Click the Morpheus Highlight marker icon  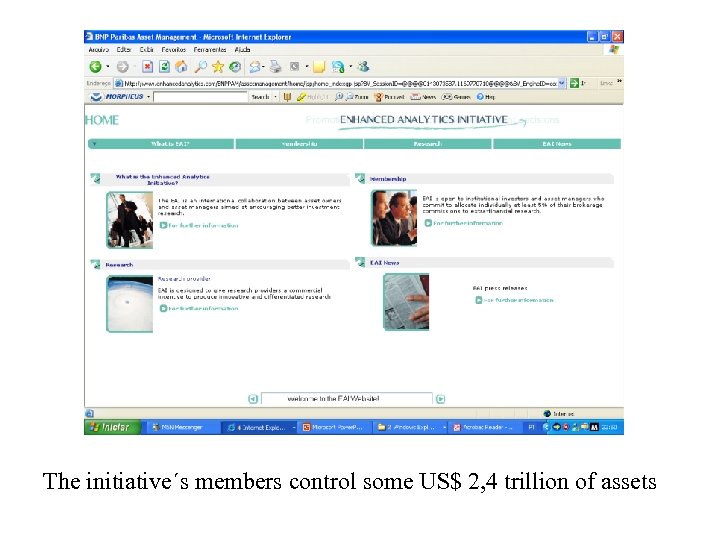[301, 97]
